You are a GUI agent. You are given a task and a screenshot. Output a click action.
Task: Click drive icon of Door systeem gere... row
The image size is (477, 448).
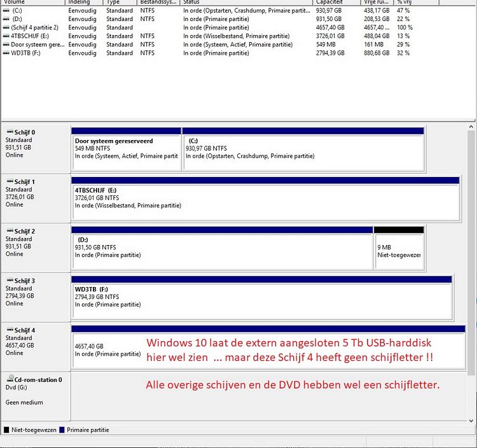tap(6, 45)
